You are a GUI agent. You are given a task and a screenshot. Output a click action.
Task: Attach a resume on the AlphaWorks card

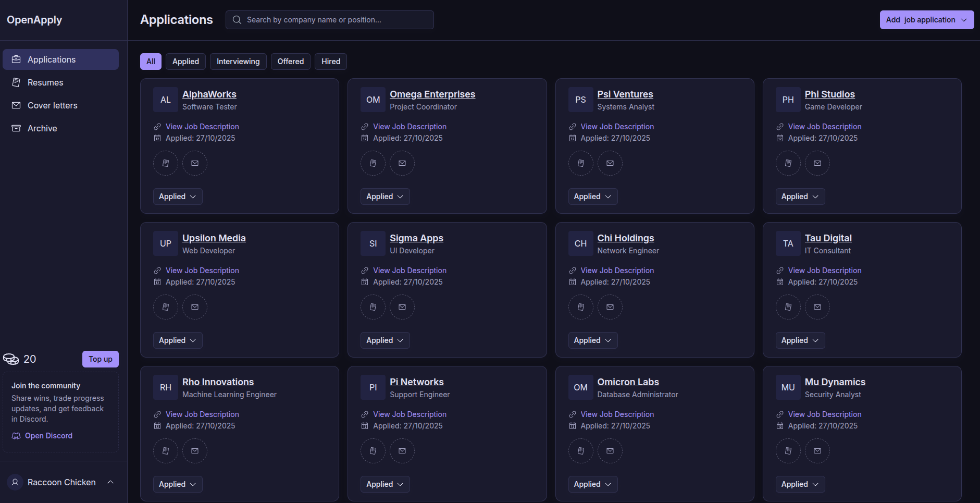165,163
